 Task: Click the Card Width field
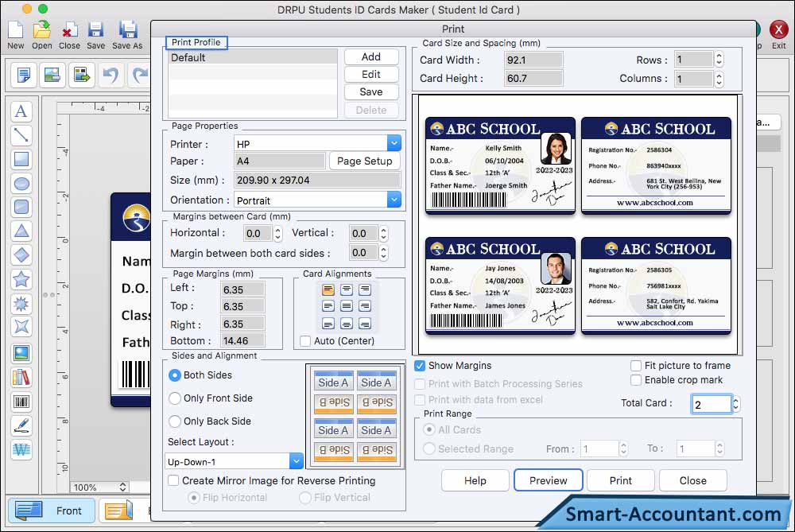click(x=533, y=60)
